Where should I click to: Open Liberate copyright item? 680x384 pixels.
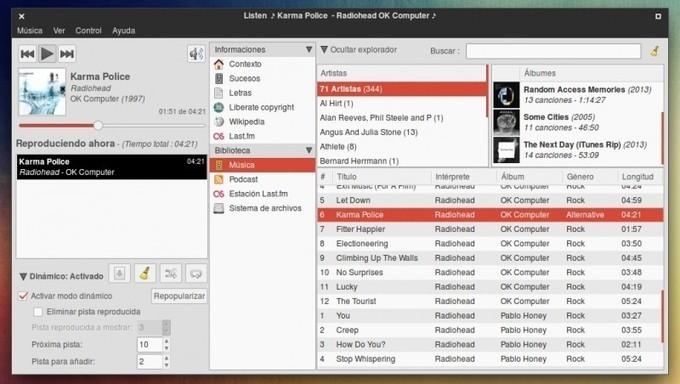pyautogui.click(x=262, y=107)
